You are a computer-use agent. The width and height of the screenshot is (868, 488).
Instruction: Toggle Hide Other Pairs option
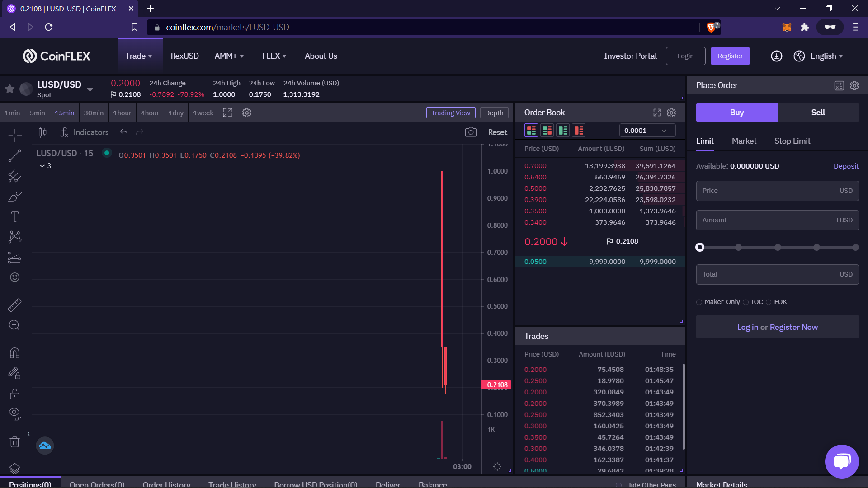click(x=618, y=485)
